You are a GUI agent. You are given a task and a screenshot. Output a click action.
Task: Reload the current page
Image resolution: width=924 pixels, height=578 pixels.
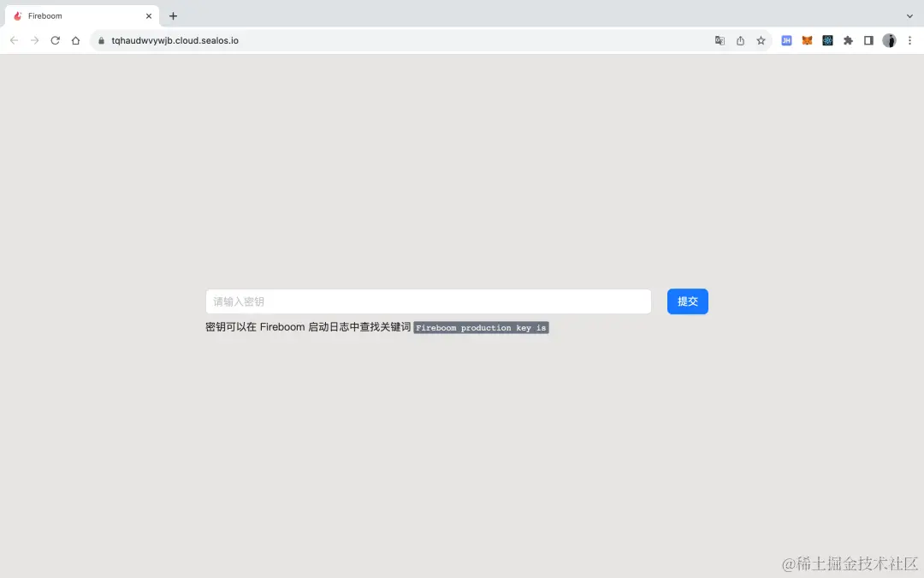tap(55, 41)
